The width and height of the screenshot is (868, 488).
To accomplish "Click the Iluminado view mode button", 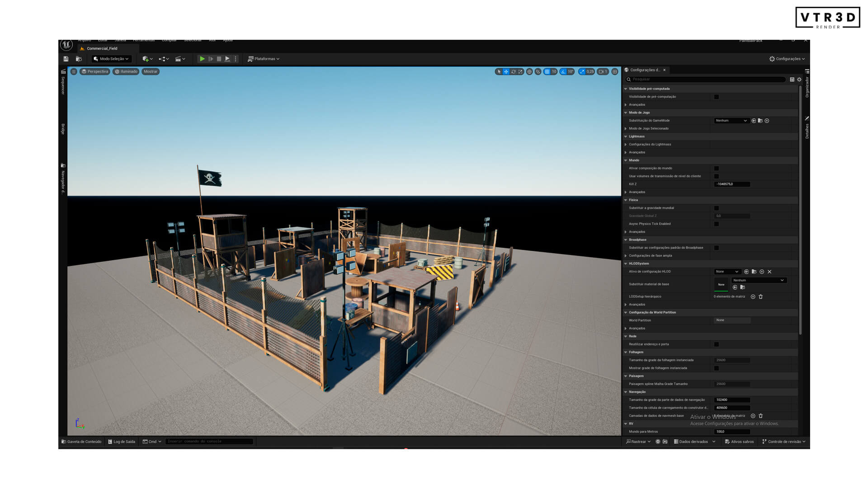I will click(x=126, y=71).
